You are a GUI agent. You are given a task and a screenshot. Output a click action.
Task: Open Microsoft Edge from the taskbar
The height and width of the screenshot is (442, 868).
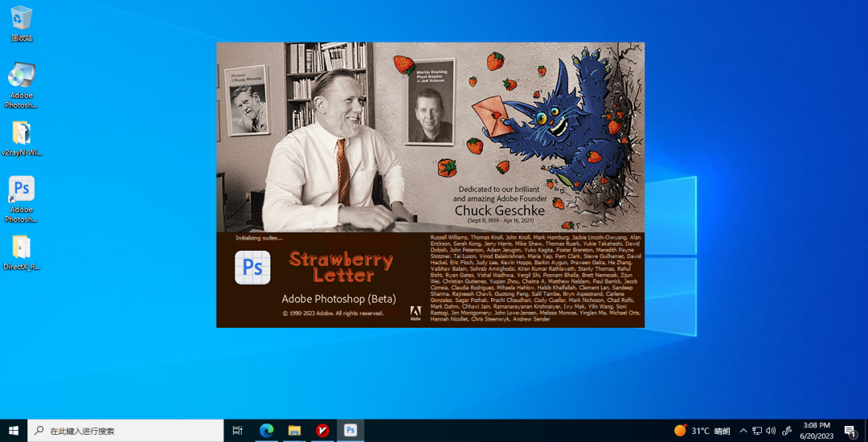pos(266,431)
